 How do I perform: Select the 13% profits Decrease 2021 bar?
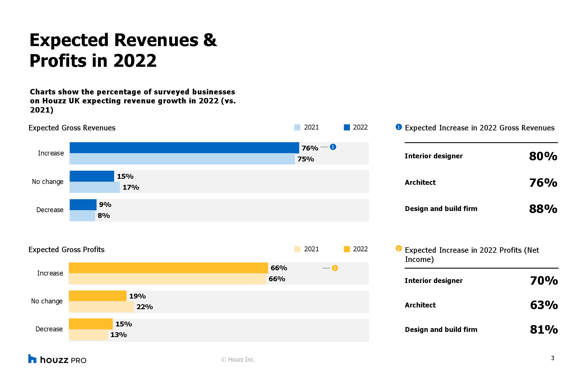pyautogui.click(x=88, y=335)
